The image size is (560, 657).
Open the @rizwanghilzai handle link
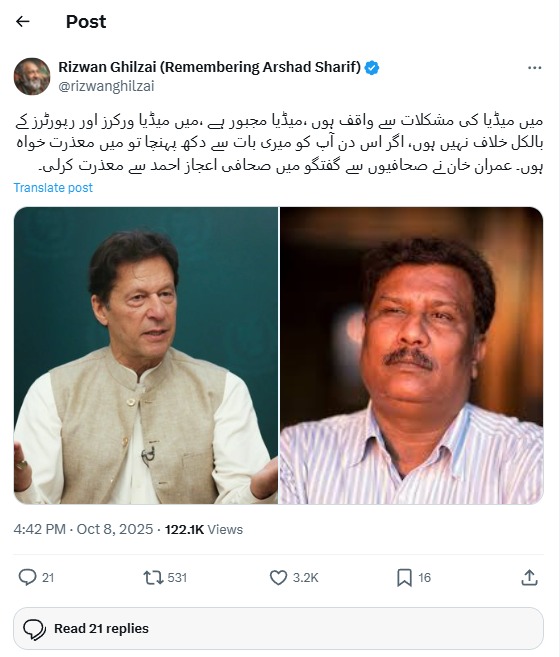pyautogui.click(x=106, y=86)
